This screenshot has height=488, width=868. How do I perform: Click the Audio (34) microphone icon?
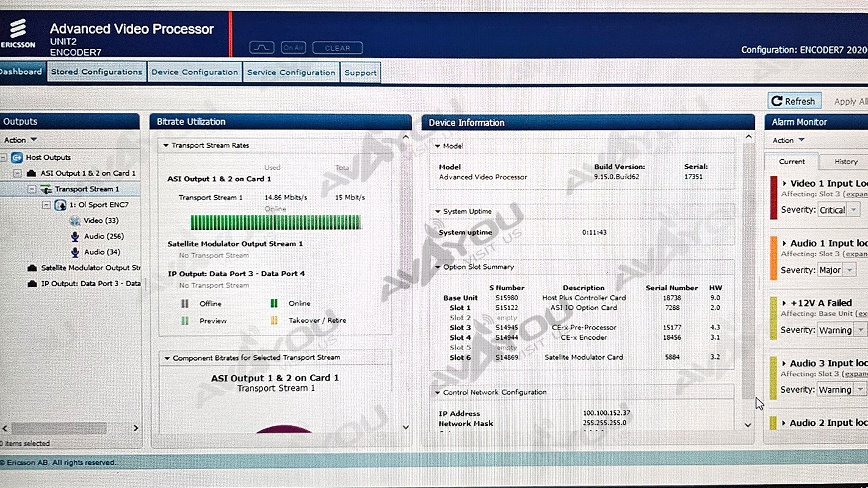pyautogui.click(x=74, y=253)
